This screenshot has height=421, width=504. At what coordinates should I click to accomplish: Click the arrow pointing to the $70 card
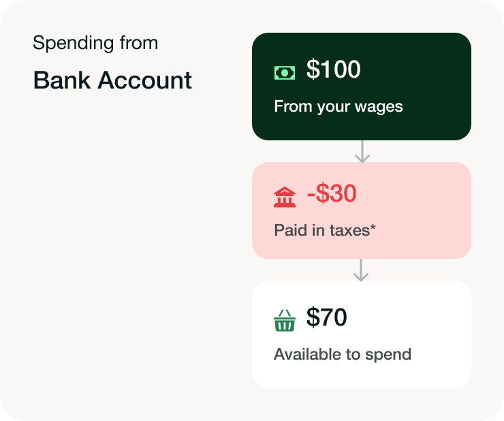[362, 270]
